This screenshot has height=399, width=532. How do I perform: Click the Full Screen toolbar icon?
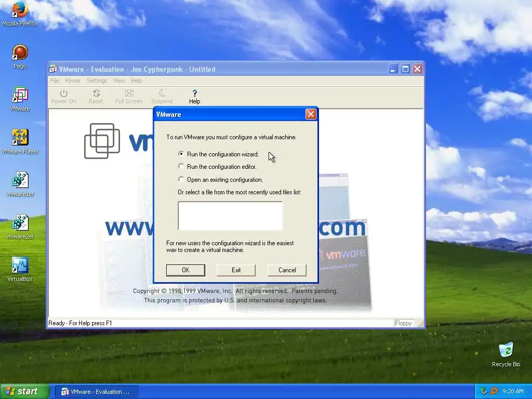(129, 96)
